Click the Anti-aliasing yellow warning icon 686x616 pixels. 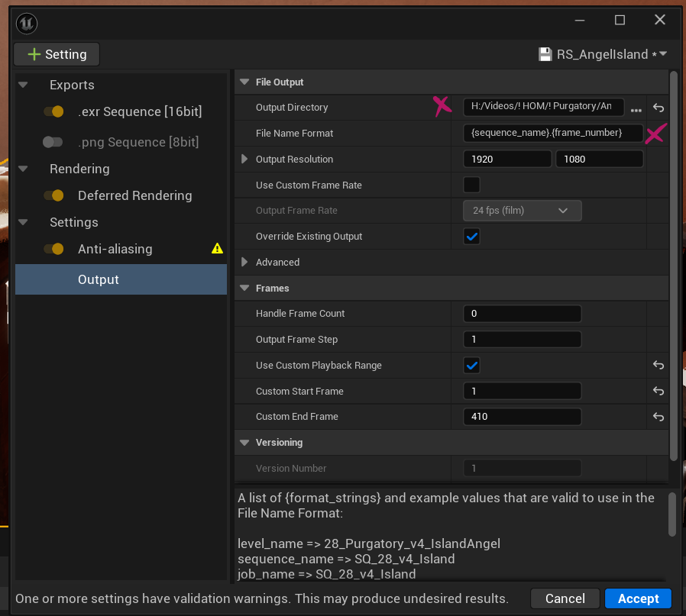pyautogui.click(x=217, y=249)
